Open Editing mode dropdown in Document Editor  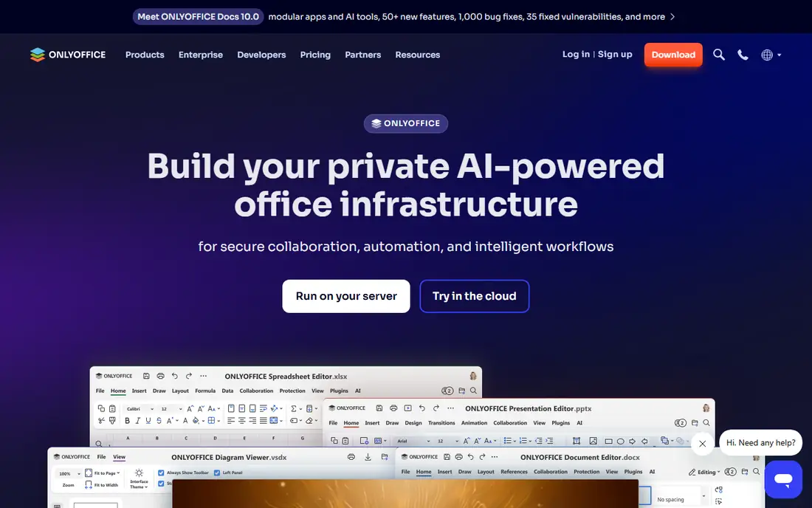(x=704, y=472)
